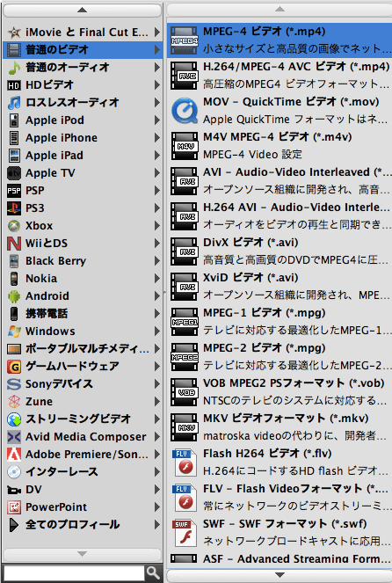The width and height of the screenshot is (392, 583).
Task: Expand the 全てのプロフィール submenu arrow
Action: [x=157, y=525]
